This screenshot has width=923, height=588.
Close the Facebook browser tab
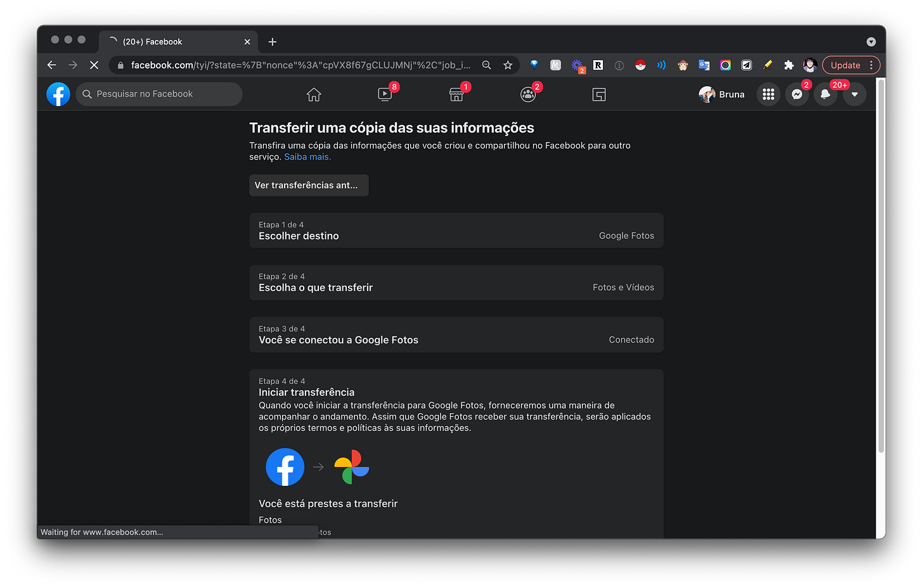pos(247,42)
